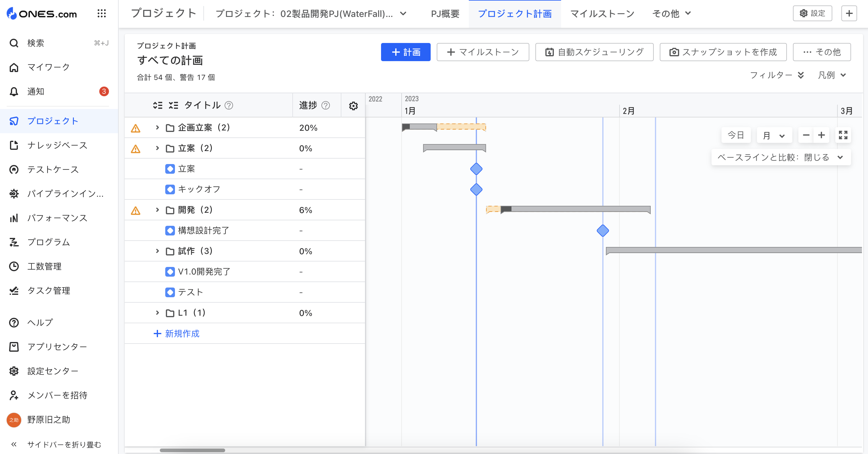
Task: Click the expand-all rows icon in title header
Action: pos(158,106)
